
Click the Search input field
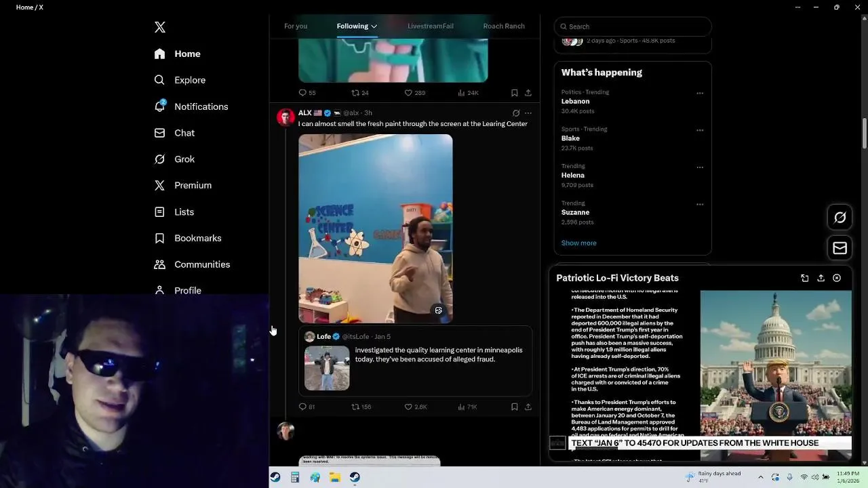[x=633, y=26]
